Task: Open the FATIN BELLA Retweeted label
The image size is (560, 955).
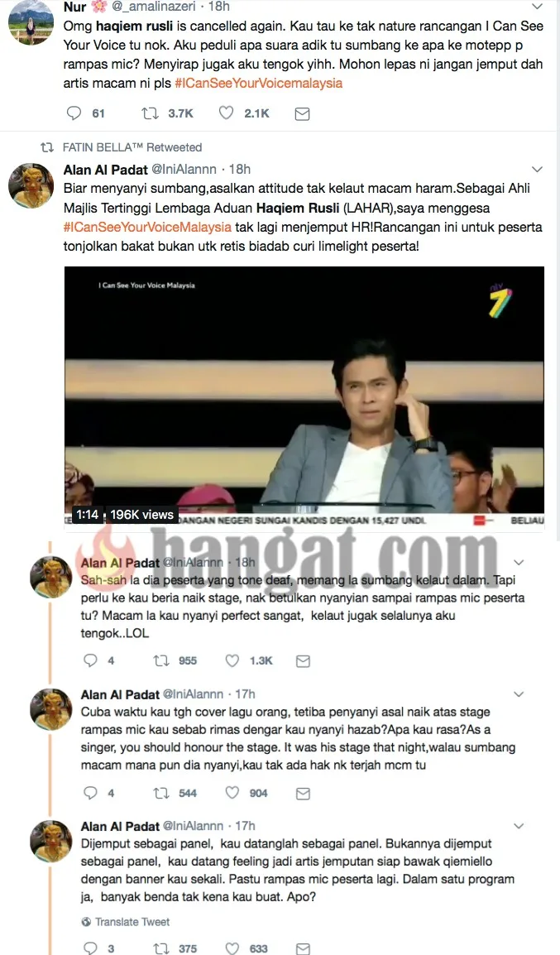Action: point(132,147)
